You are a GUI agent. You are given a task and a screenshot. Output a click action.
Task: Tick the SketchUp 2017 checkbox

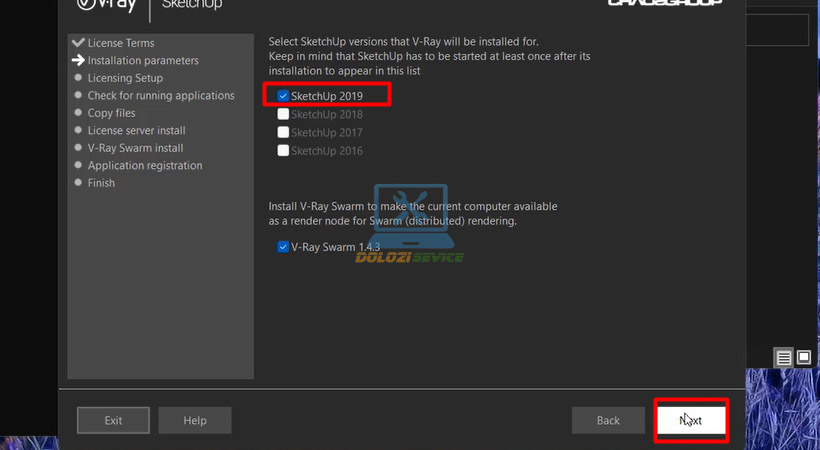point(283,132)
